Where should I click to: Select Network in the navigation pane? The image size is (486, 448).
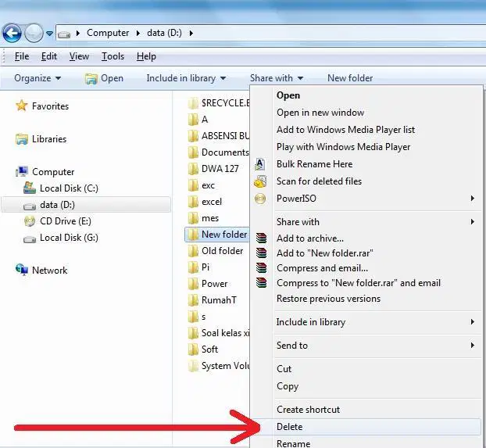[49, 271]
